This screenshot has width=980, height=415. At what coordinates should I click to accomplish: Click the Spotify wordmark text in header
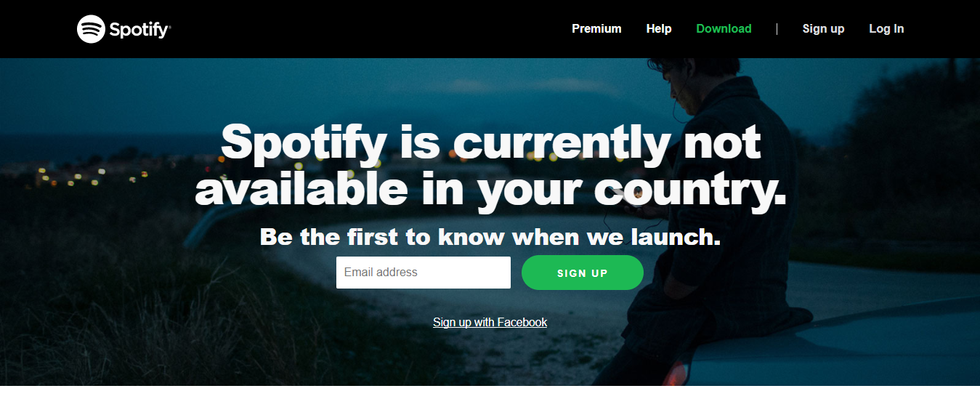click(139, 30)
